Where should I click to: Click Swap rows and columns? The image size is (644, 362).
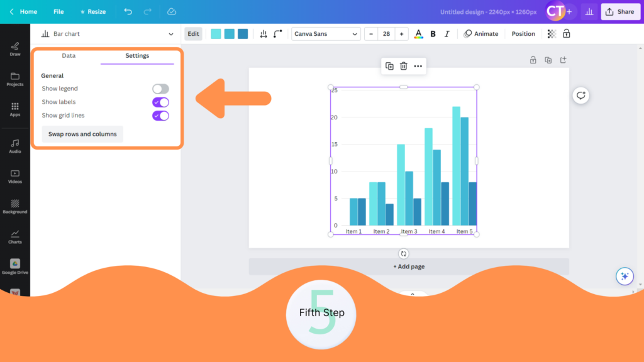(82, 134)
